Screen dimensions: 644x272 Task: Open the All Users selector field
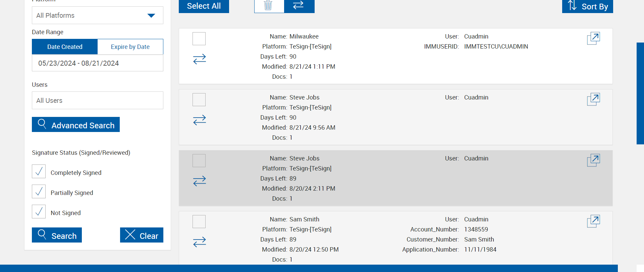coord(97,100)
